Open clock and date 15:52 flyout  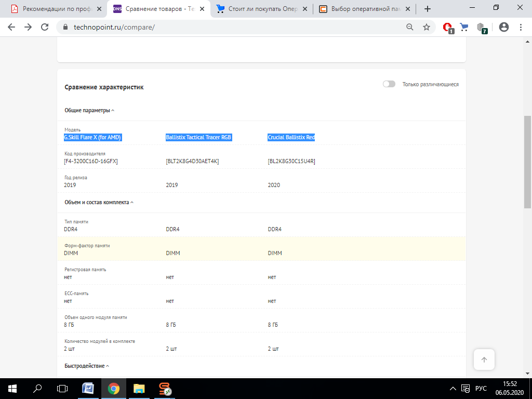[x=510, y=389]
